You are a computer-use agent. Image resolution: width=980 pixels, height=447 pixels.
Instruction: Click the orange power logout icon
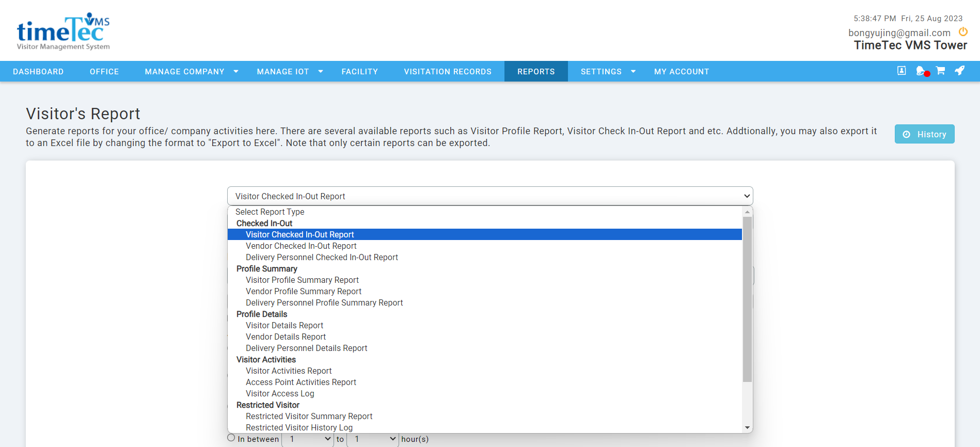click(963, 32)
